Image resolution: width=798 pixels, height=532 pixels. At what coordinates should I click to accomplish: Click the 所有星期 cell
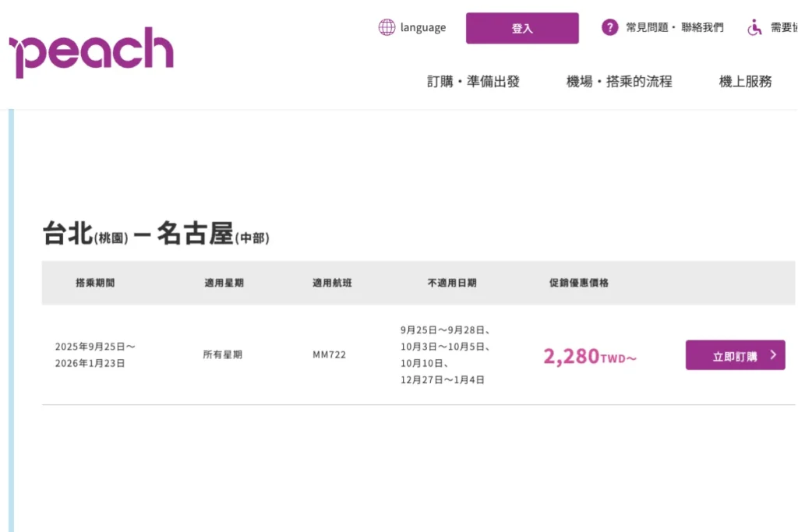point(222,354)
